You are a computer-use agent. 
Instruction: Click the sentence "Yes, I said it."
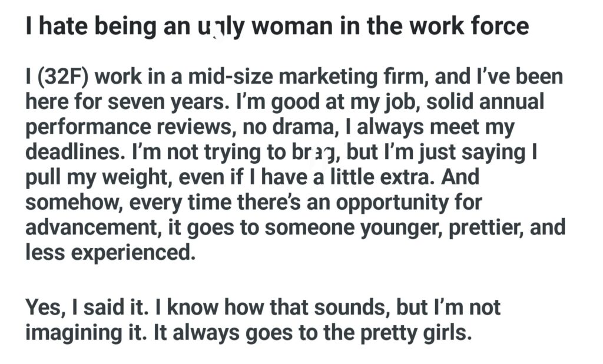91,307
